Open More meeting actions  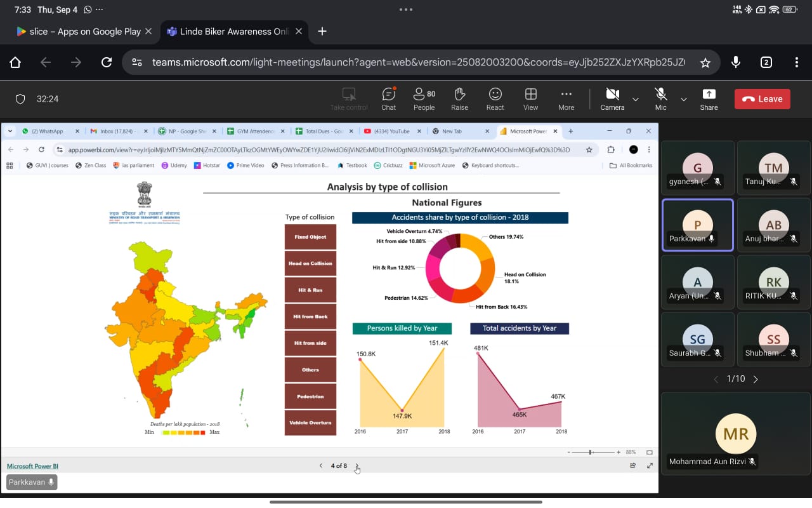566,98
